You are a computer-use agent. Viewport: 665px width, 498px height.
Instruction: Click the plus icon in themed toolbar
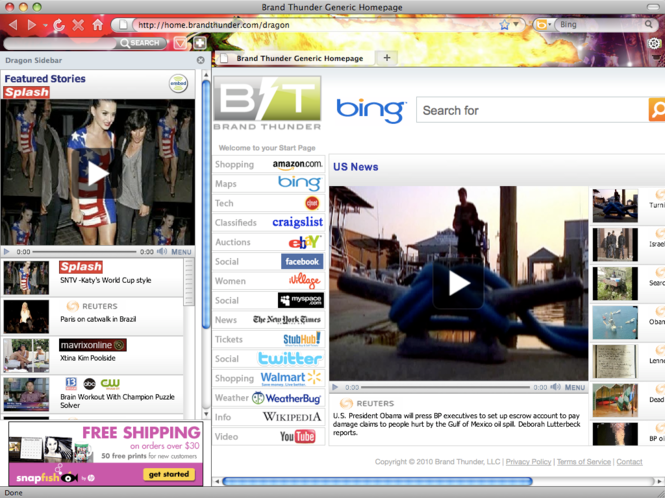(x=200, y=43)
